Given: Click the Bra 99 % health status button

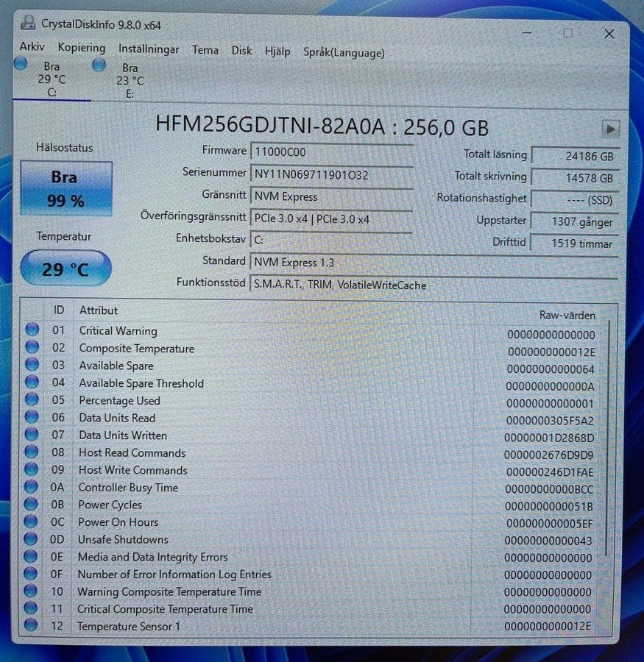Looking at the screenshot, I should point(66,189).
